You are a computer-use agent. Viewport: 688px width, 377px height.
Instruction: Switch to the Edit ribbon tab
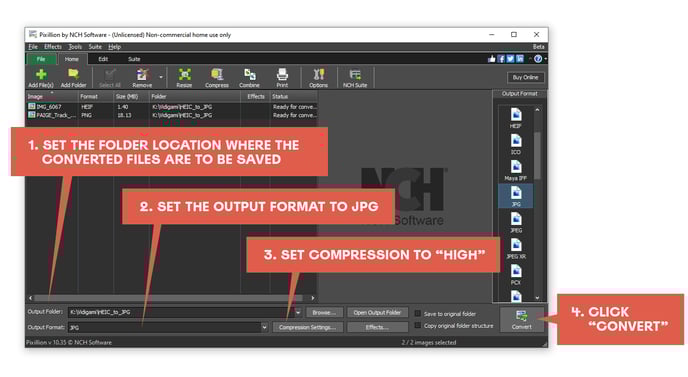coord(103,59)
